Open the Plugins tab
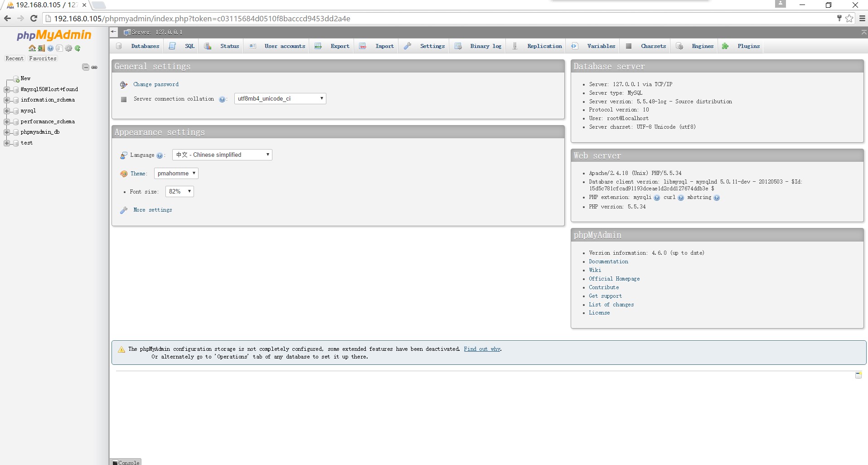 click(x=741, y=46)
